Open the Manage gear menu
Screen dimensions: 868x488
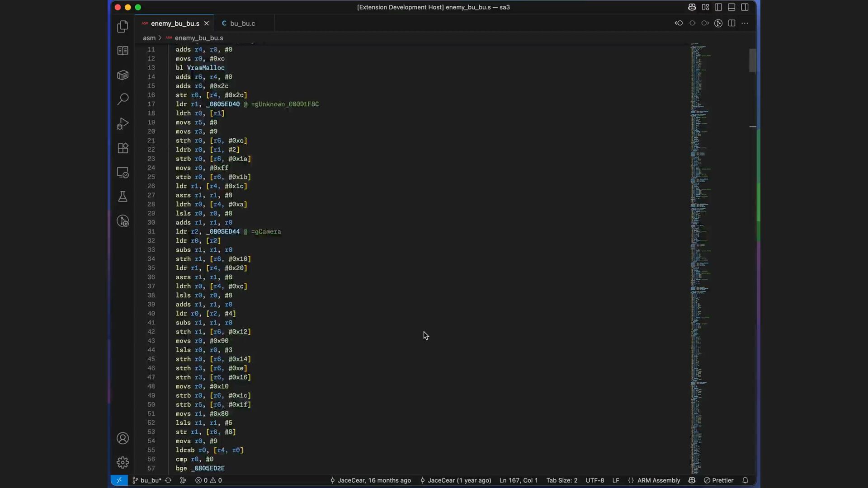pyautogui.click(x=123, y=462)
